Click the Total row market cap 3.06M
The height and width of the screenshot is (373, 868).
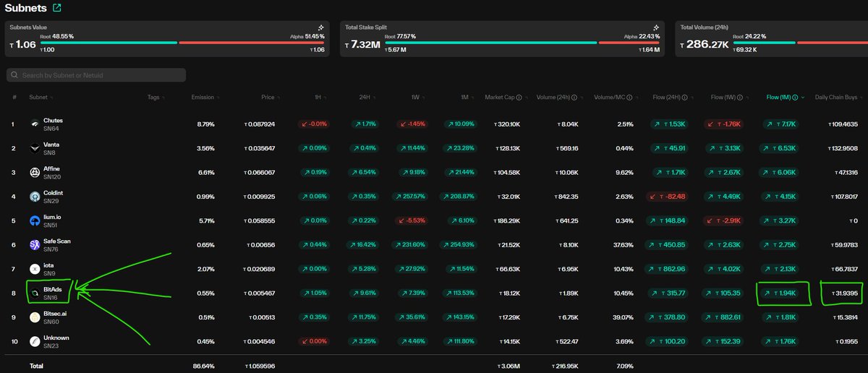point(507,366)
